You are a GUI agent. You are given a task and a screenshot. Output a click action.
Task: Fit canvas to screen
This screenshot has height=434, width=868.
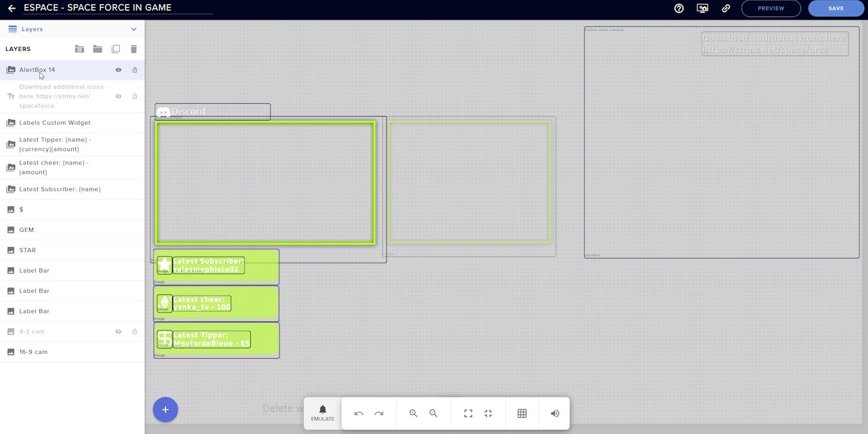(x=468, y=414)
